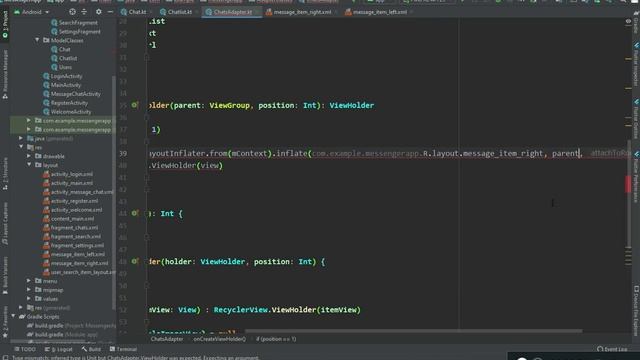Screen dimensions: 640x360
Task: Collapse the ModelClasses folder
Action: 37,40
